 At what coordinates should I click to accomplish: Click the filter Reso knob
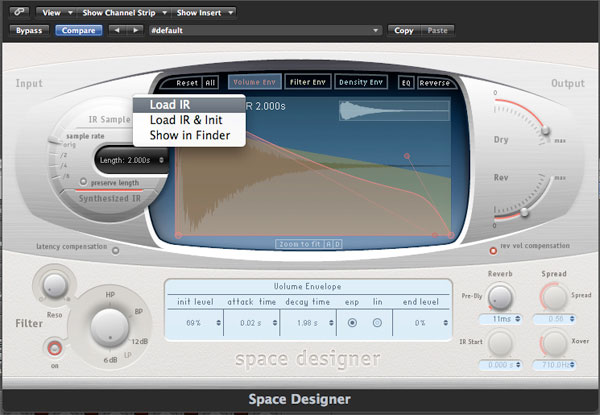55,285
